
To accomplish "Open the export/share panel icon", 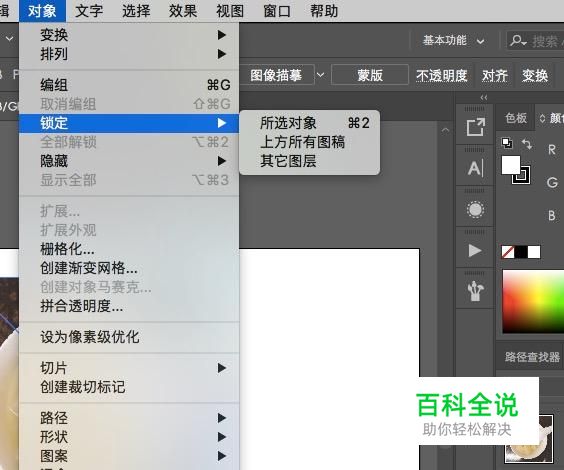I will coord(475,127).
